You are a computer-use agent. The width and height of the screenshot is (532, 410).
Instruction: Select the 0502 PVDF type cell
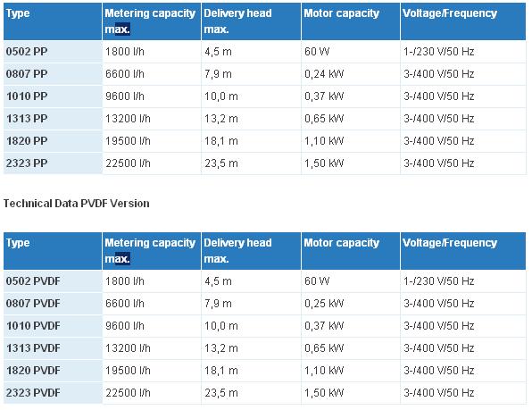click(53, 281)
